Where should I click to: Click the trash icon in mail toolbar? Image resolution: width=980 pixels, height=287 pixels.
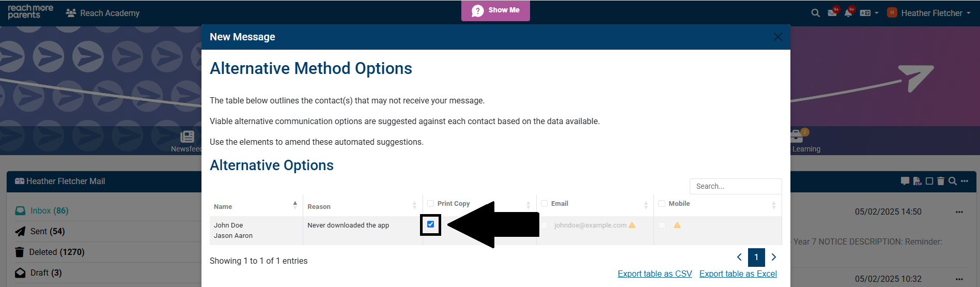pos(941,181)
